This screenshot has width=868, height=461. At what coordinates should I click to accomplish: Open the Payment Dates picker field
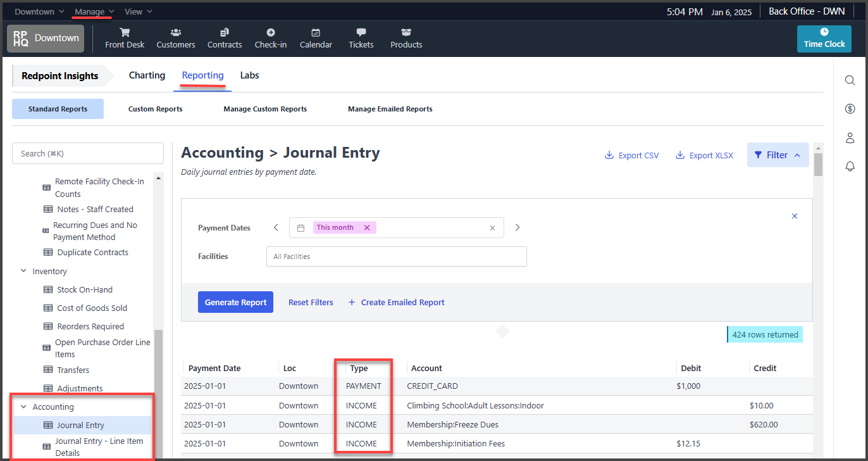pos(397,228)
